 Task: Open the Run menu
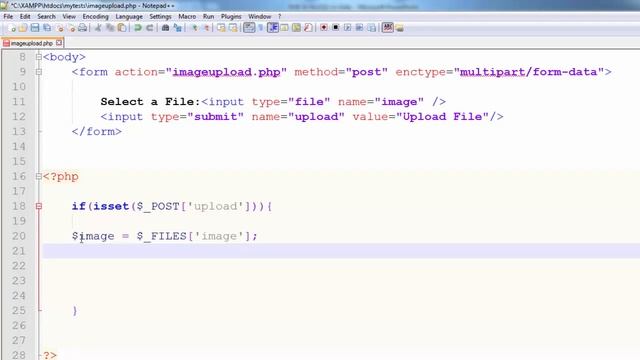[x=208, y=17]
